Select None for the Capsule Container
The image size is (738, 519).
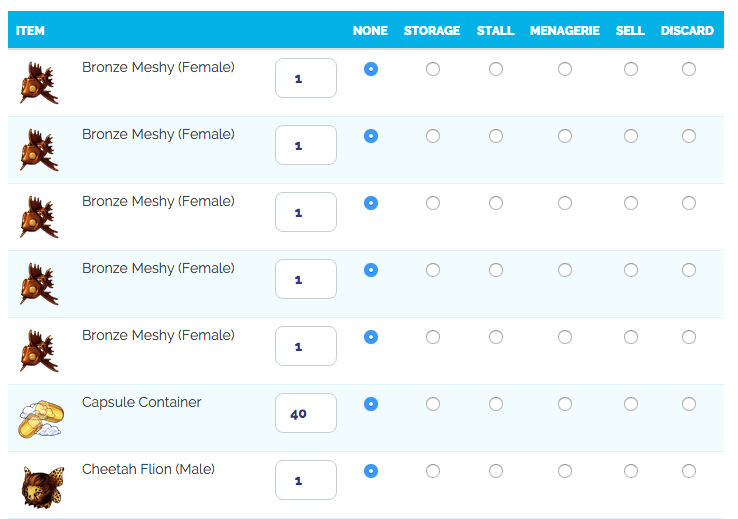click(371, 404)
